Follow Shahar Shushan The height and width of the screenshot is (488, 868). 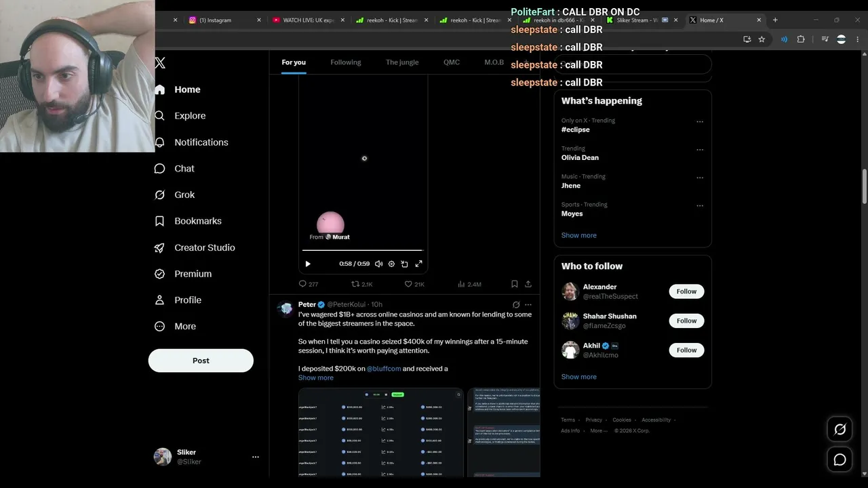[x=686, y=321]
